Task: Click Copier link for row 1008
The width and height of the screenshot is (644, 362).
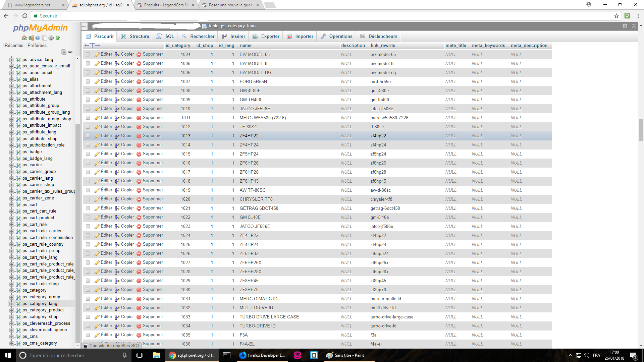Action: tap(127, 90)
